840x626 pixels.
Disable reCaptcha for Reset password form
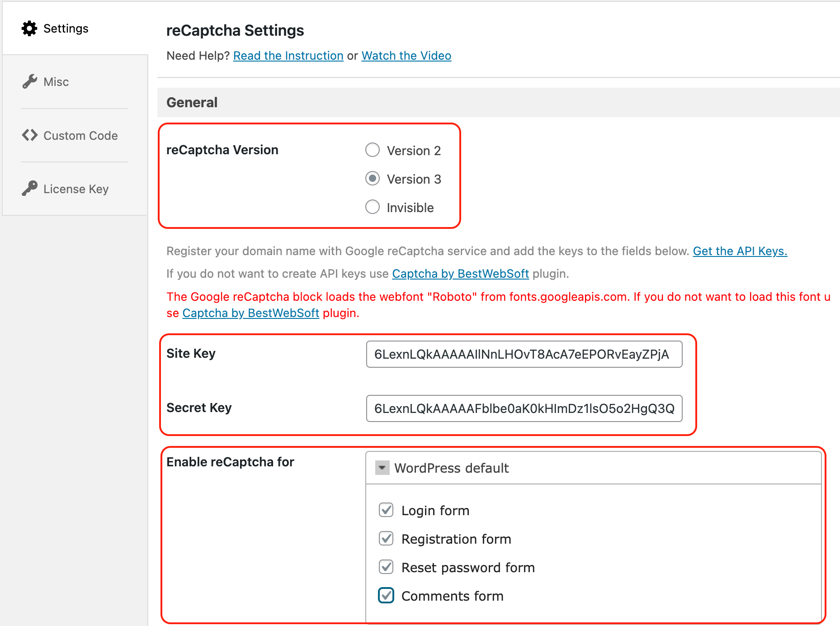[386, 567]
